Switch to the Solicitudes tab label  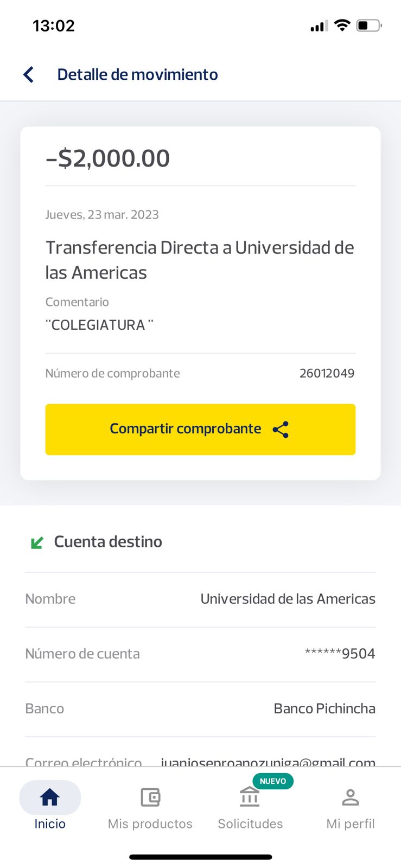click(250, 824)
